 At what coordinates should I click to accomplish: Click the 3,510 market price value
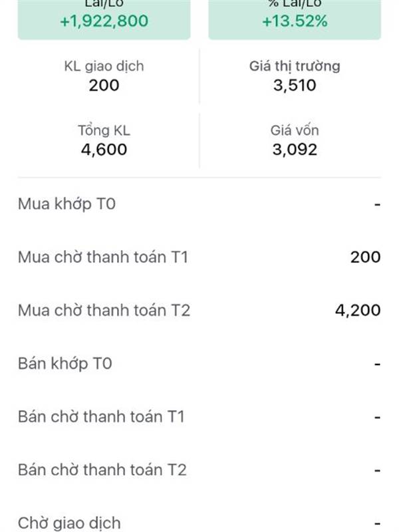tap(295, 85)
